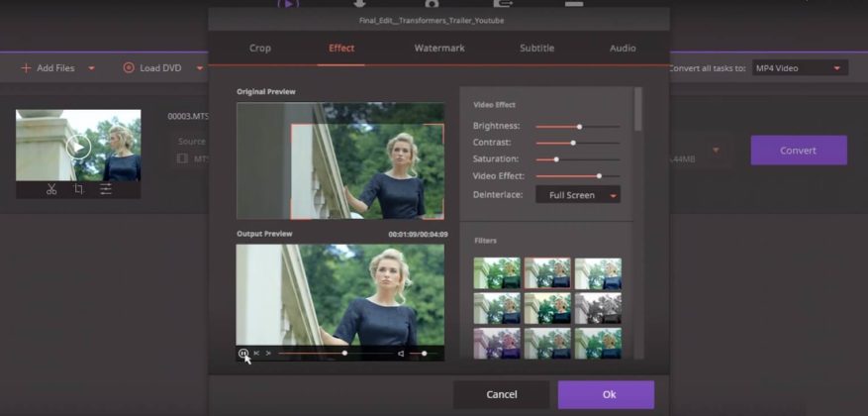Open the Watermark tab

click(439, 49)
